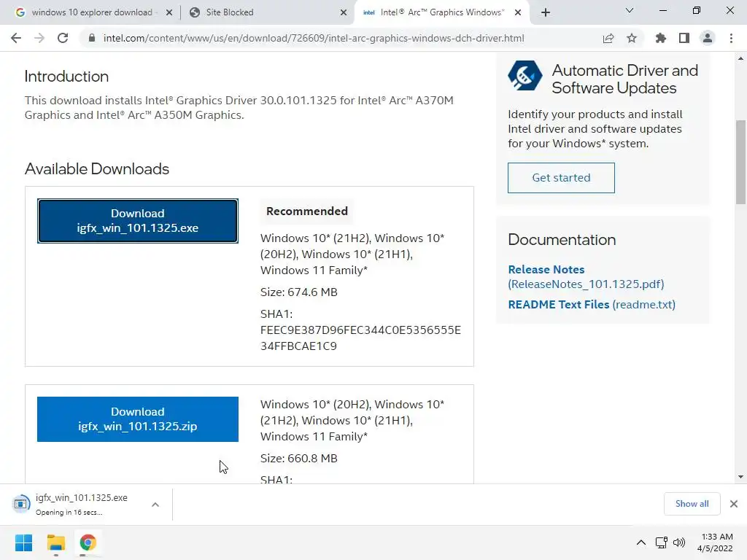Image resolution: width=747 pixels, height=560 pixels.
Task: Click the 'Opening in 16 secs' status text
Action: pos(69,513)
